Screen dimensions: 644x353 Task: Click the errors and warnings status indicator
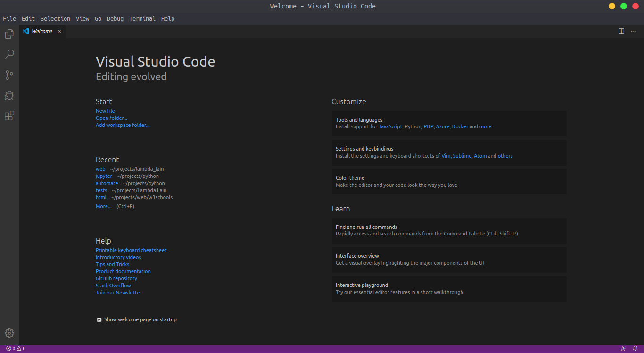(x=16, y=349)
